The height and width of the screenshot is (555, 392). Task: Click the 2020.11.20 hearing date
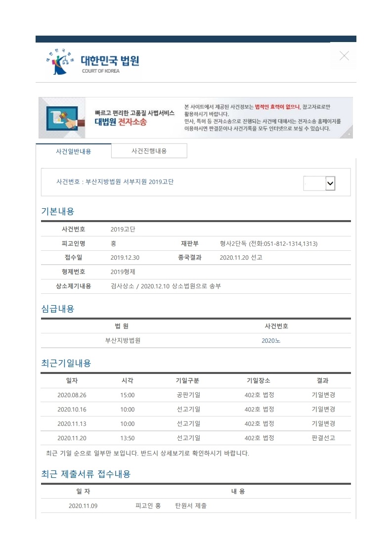coord(72,438)
